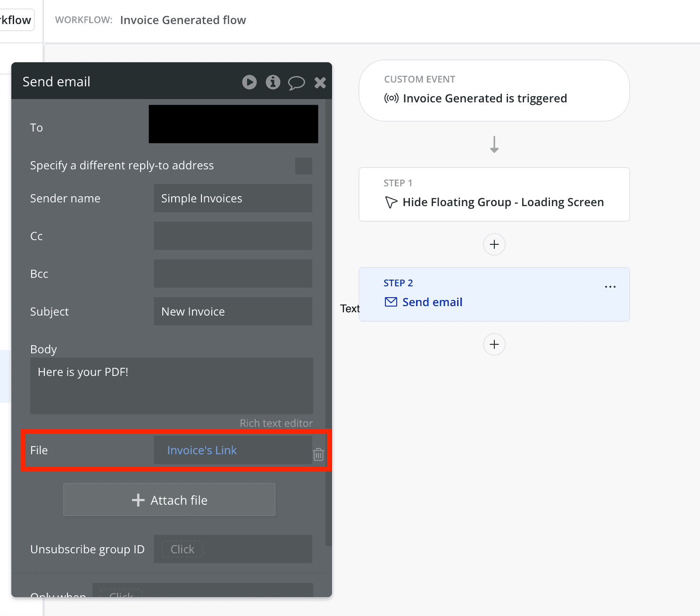Image resolution: width=700 pixels, height=616 pixels.
Task: Edit the Sender name field Simple Invoices
Action: 233,198
